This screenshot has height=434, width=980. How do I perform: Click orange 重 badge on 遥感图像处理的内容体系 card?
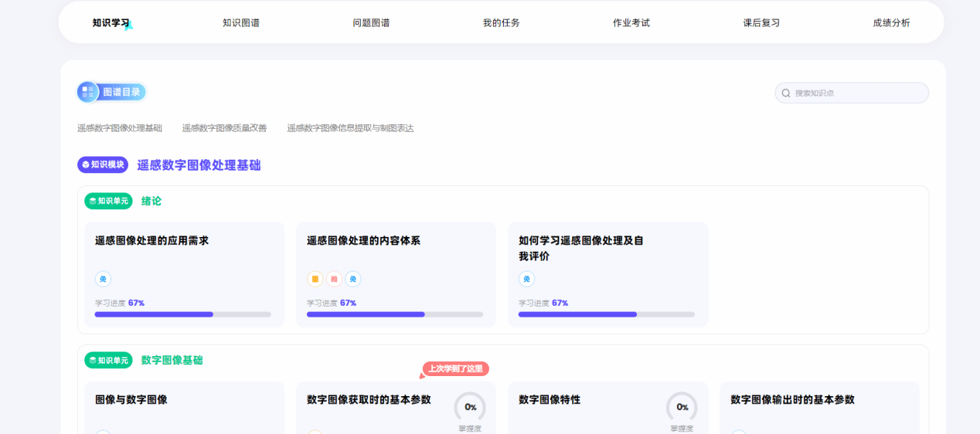[x=315, y=279]
